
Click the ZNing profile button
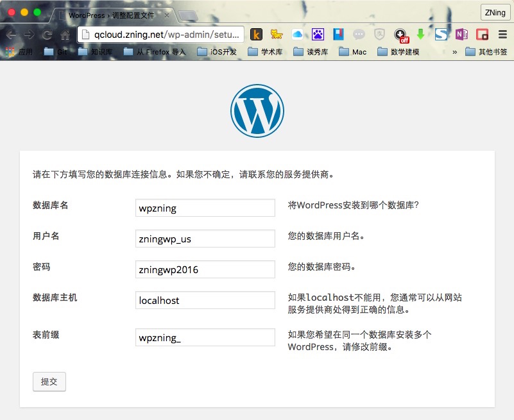point(495,13)
